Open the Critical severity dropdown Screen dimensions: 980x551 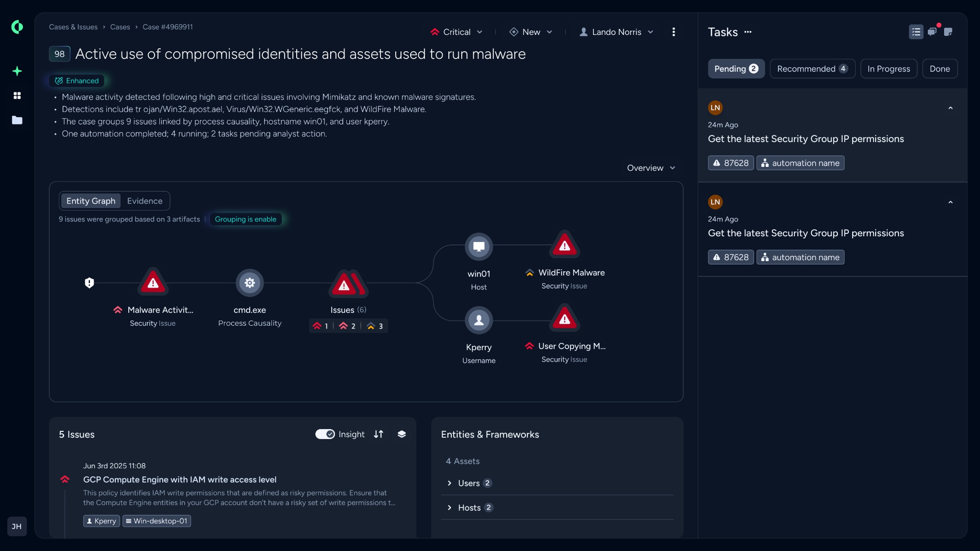click(457, 32)
